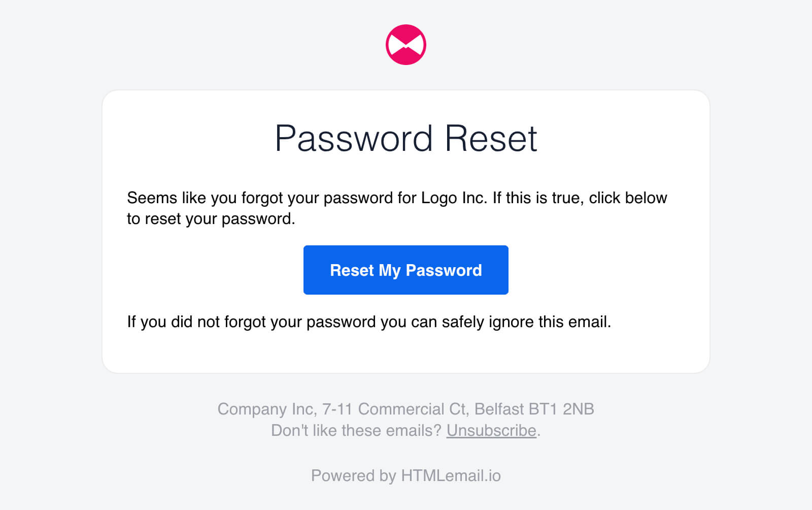This screenshot has width=812, height=510.
Task: Click the pink bow-tie logo icon
Action: point(406,45)
